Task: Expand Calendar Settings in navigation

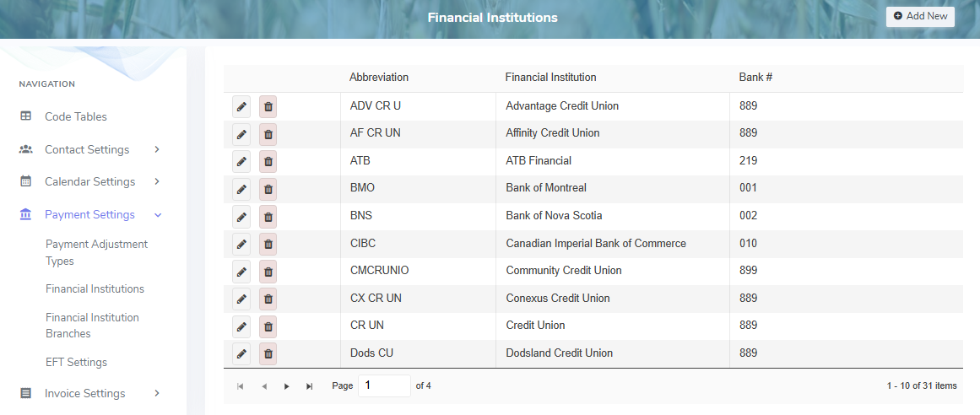Action: (90, 181)
